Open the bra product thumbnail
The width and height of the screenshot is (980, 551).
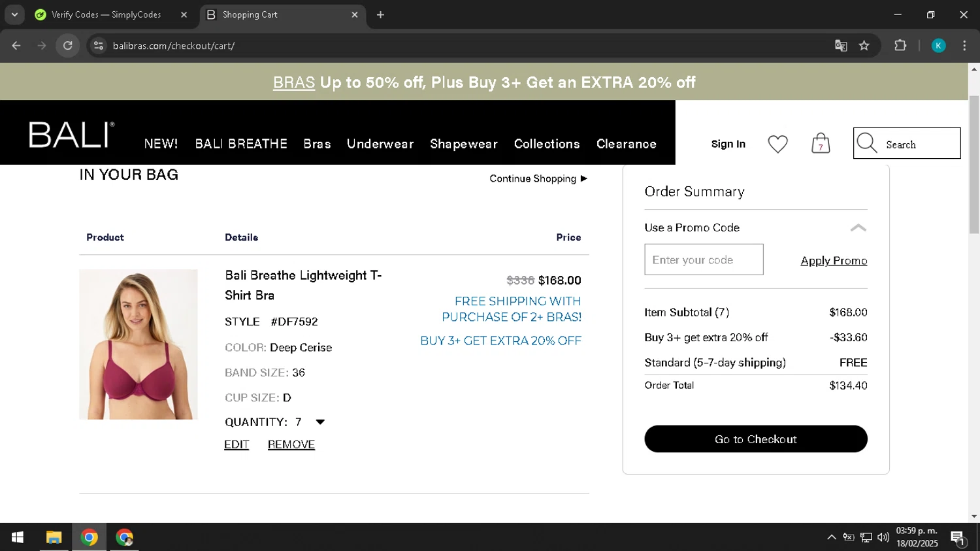(x=139, y=344)
